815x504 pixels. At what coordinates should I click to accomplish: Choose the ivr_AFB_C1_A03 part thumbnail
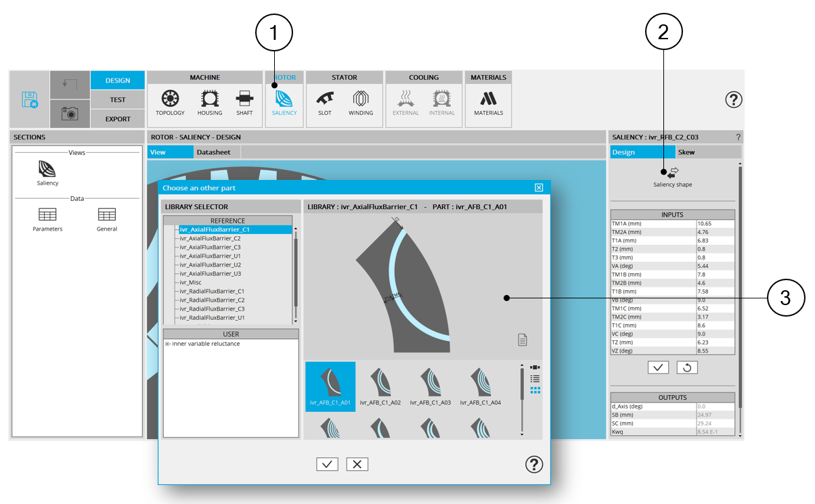pos(431,386)
